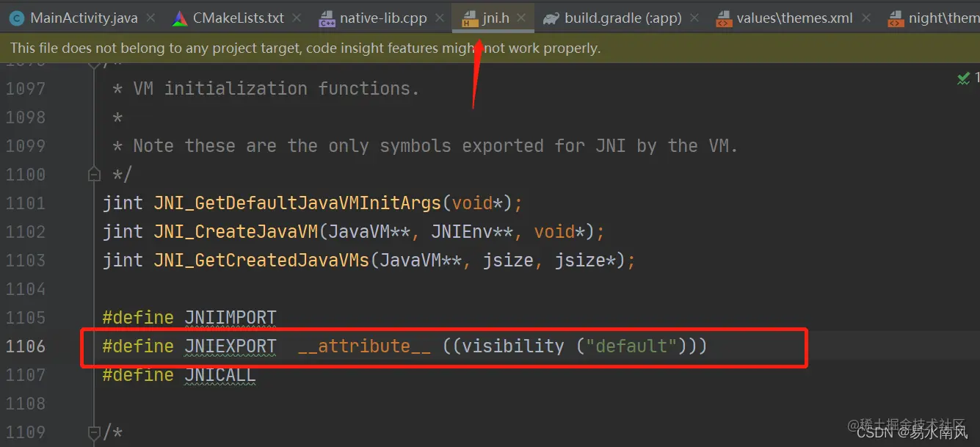Close the jni.h tab
The height and width of the screenshot is (447, 980).
tap(522, 18)
